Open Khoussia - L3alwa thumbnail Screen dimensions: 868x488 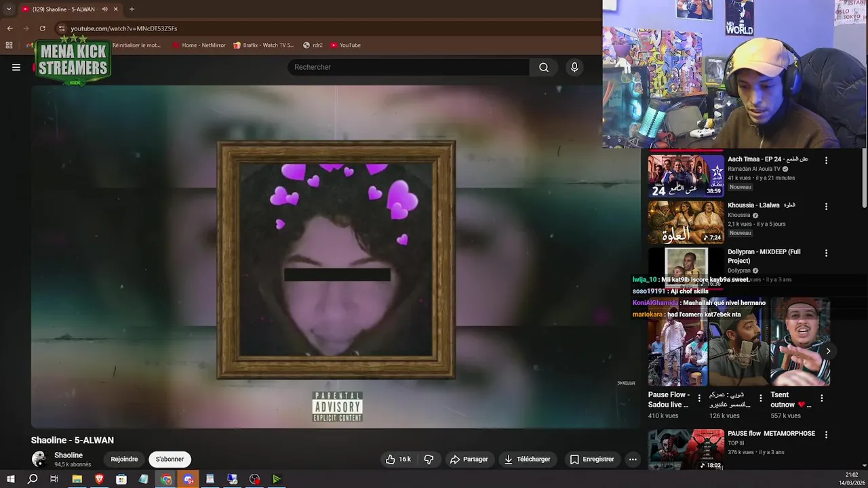click(686, 222)
